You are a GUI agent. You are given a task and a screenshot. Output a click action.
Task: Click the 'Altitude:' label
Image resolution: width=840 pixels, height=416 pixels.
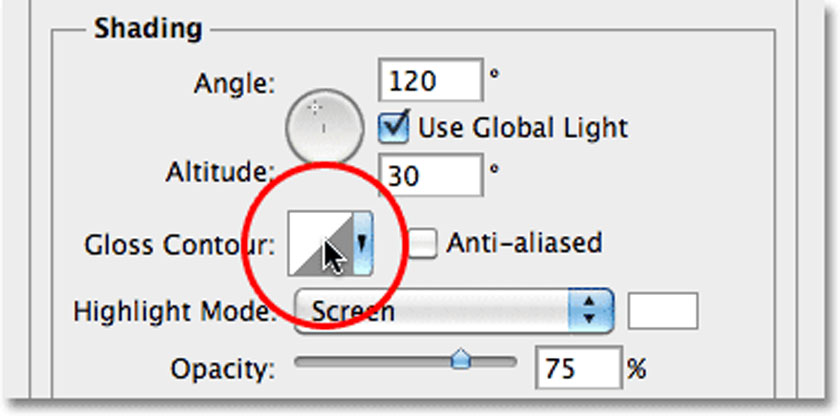tap(220, 172)
